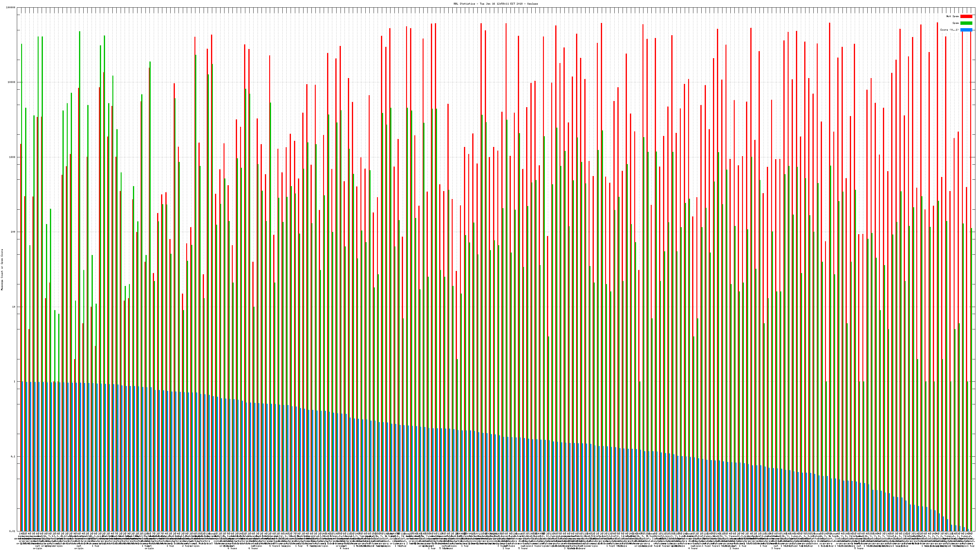
Task: Click the 1000 y-axis tick label
Action: point(13,157)
